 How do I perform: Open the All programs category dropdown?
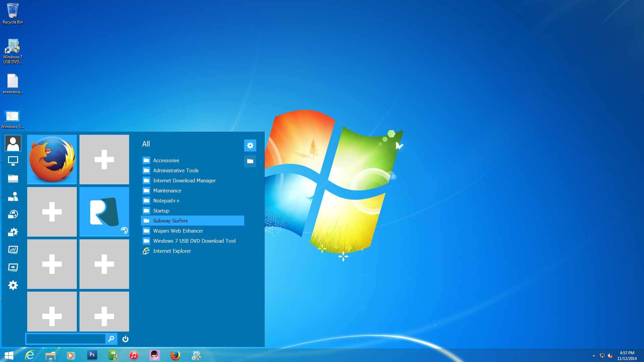(146, 144)
